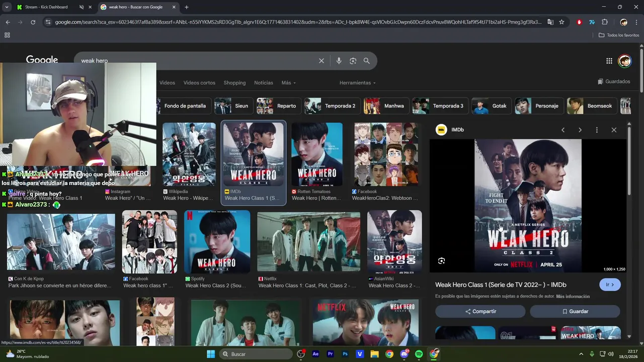Click the Google logo to go home

[x=42, y=59]
